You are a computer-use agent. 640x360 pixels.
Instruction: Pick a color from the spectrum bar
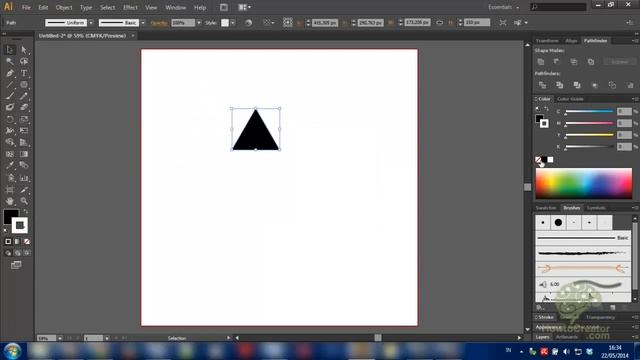(584, 183)
